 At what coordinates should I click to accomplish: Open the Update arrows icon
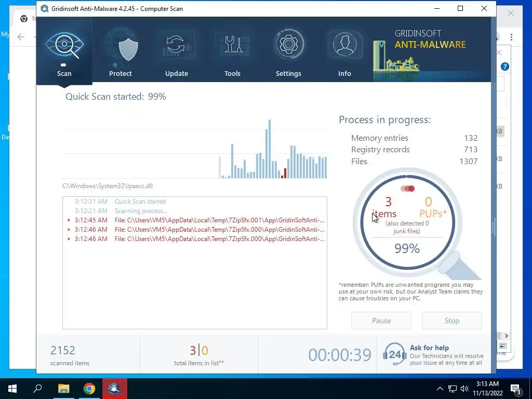pos(177,45)
